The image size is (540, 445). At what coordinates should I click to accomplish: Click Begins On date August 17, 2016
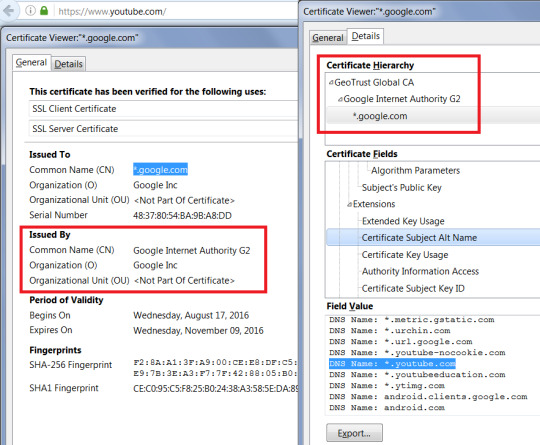(x=191, y=315)
